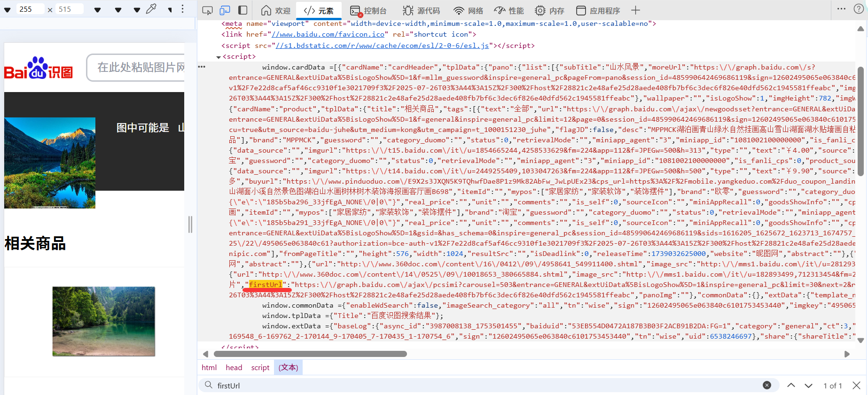Open the 源代码 sources tab

coord(422,10)
